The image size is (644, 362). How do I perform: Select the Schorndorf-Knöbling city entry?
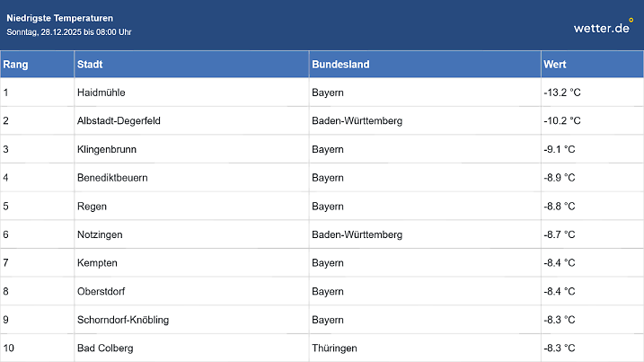pos(123,320)
